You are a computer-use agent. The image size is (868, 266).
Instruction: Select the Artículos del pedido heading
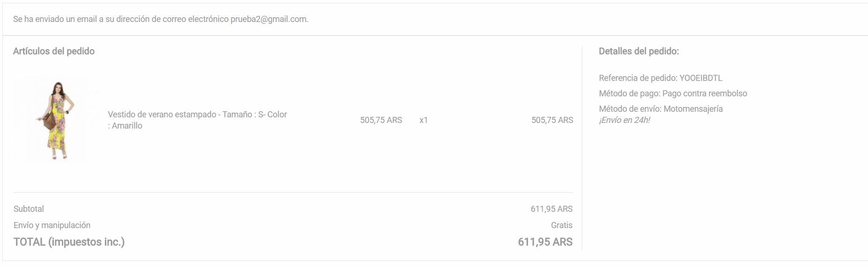click(54, 51)
